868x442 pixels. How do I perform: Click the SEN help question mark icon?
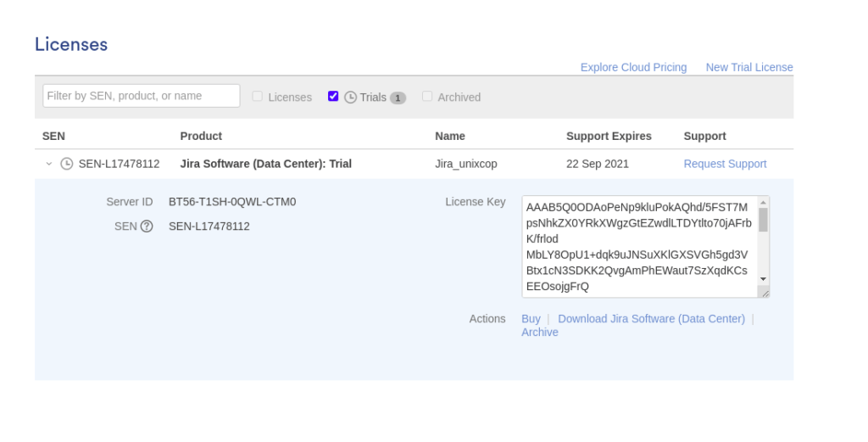tap(146, 226)
